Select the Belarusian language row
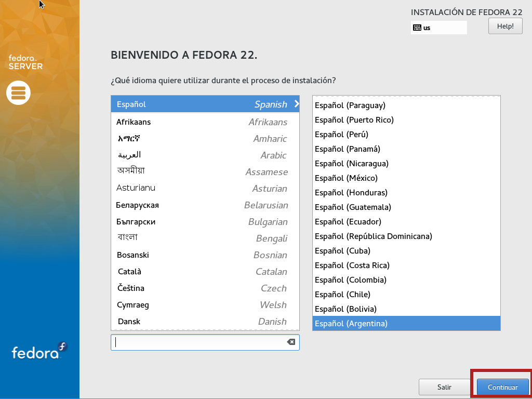This screenshot has width=532, height=399. coord(205,205)
